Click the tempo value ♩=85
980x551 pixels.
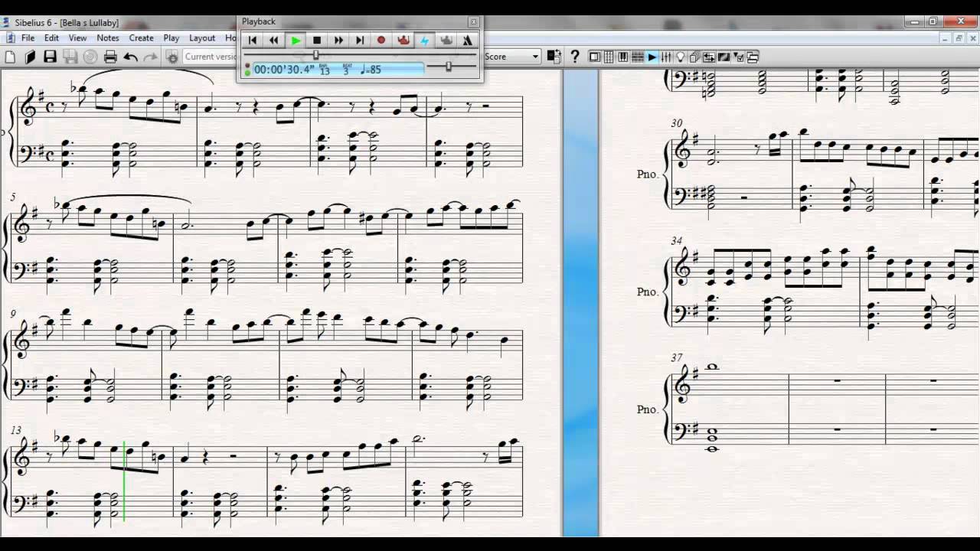[x=371, y=70]
